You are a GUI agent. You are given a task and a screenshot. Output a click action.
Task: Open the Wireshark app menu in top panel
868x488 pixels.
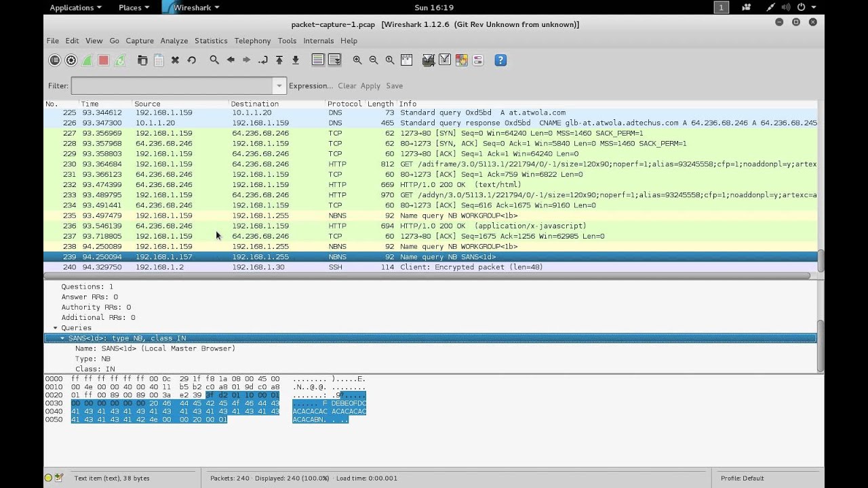[191, 7]
